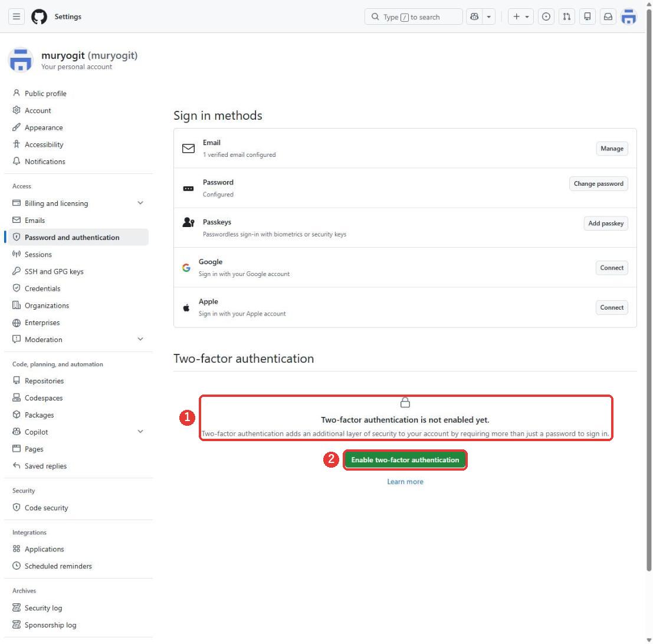Screen dimensions: 653x644
Task: Click the scrollbar down arrow
Action: tap(649, 640)
